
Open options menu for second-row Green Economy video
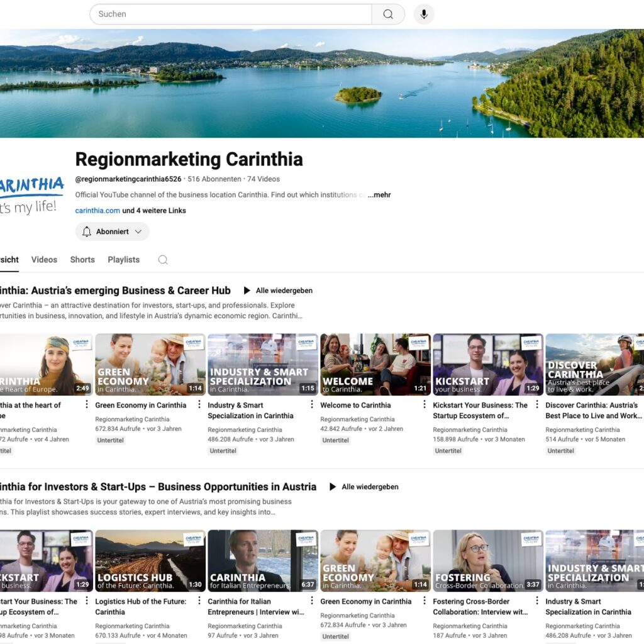coord(425,601)
